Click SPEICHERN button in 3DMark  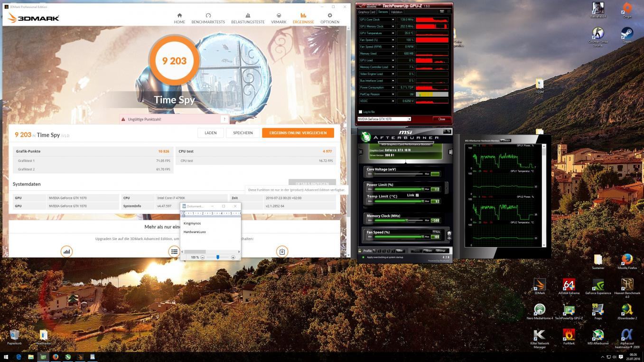point(243,133)
